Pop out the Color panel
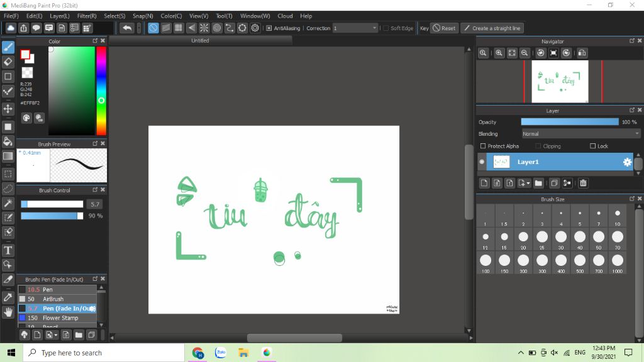 (95, 41)
